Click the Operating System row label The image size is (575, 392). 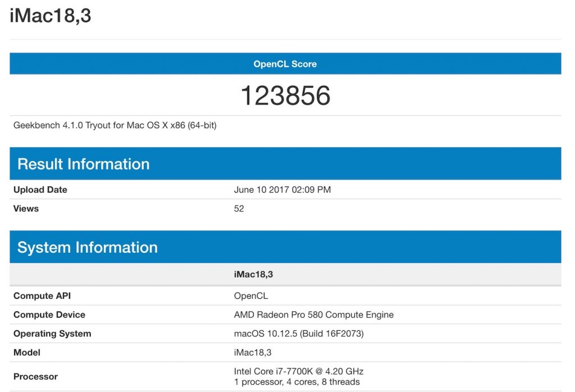click(x=52, y=333)
